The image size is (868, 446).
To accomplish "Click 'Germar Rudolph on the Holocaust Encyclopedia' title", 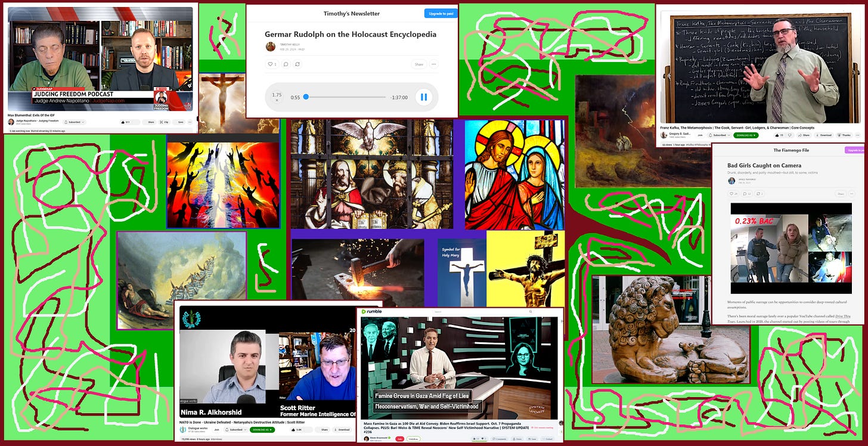I will pos(351,35).
